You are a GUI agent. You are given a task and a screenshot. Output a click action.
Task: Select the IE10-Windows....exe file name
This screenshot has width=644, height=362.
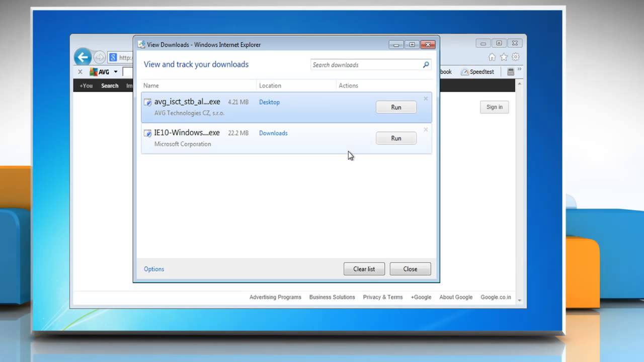coord(187,133)
